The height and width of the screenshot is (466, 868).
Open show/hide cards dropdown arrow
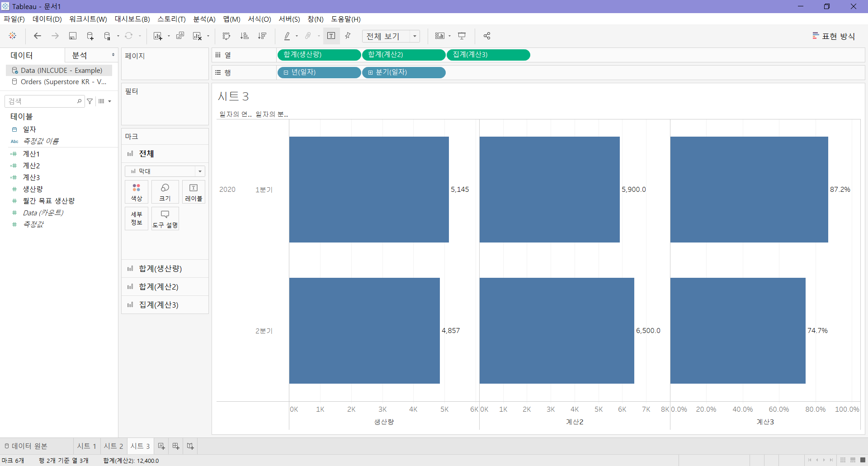point(450,36)
